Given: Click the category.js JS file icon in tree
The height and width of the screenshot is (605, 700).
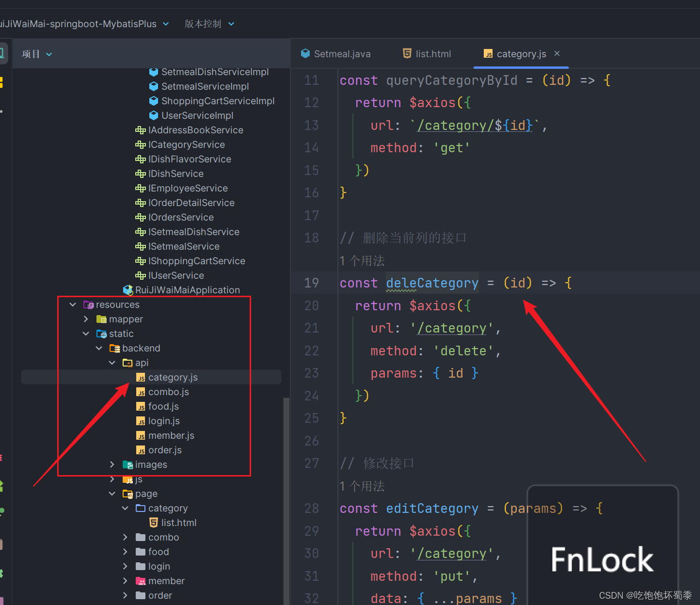Looking at the screenshot, I should click(141, 378).
